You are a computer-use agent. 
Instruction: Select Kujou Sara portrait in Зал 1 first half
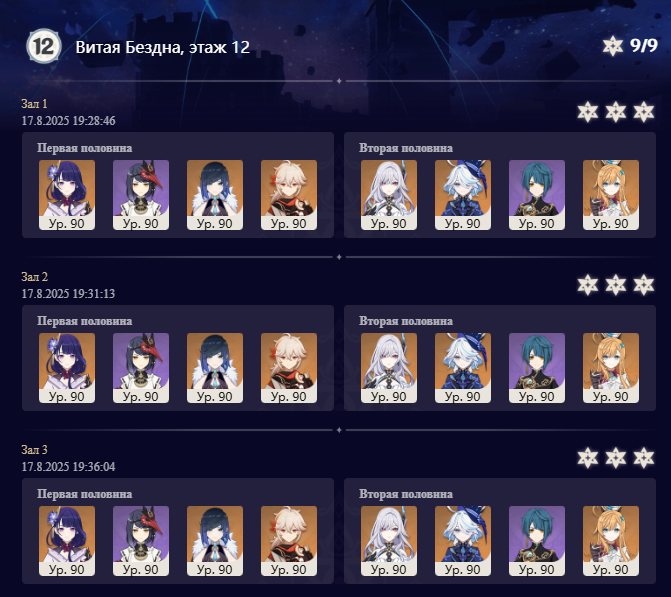pyautogui.click(x=141, y=195)
